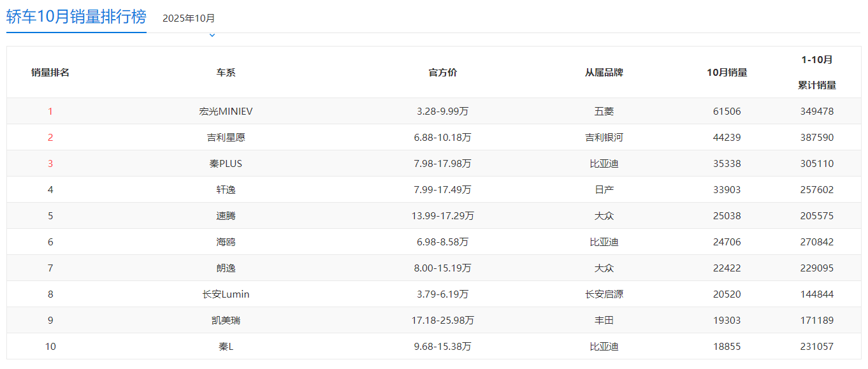Image resolution: width=868 pixels, height=369 pixels.
Task: Click the October sales value 20520
Action: (x=727, y=294)
